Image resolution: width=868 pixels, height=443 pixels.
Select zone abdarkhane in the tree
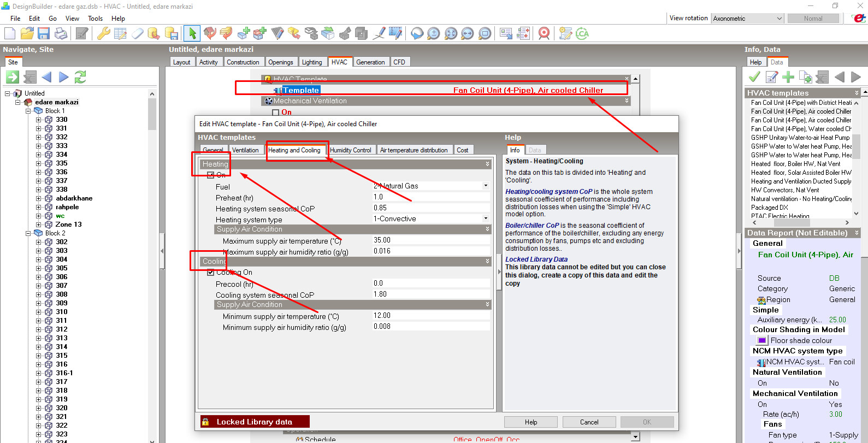[74, 198]
